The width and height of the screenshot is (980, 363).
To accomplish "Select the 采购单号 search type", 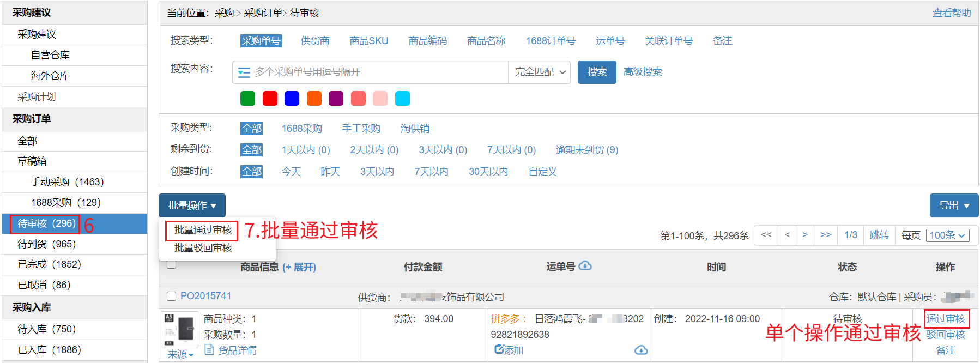I will click(x=261, y=41).
